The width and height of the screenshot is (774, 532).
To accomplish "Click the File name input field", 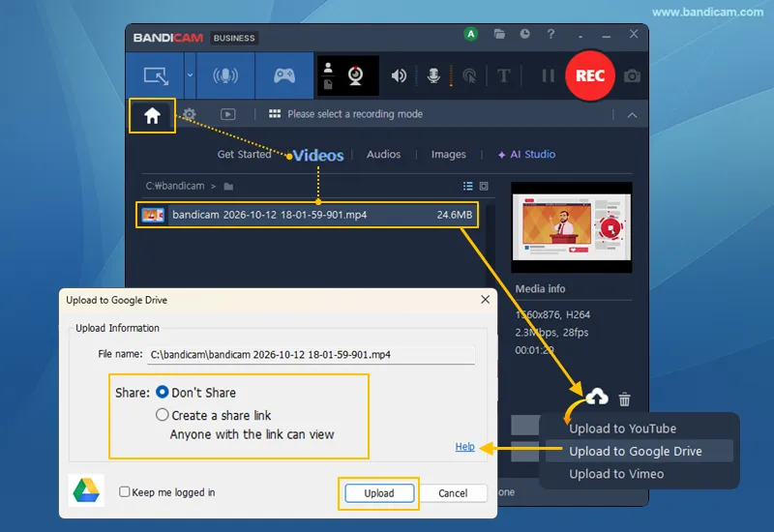I will click(311, 355).
